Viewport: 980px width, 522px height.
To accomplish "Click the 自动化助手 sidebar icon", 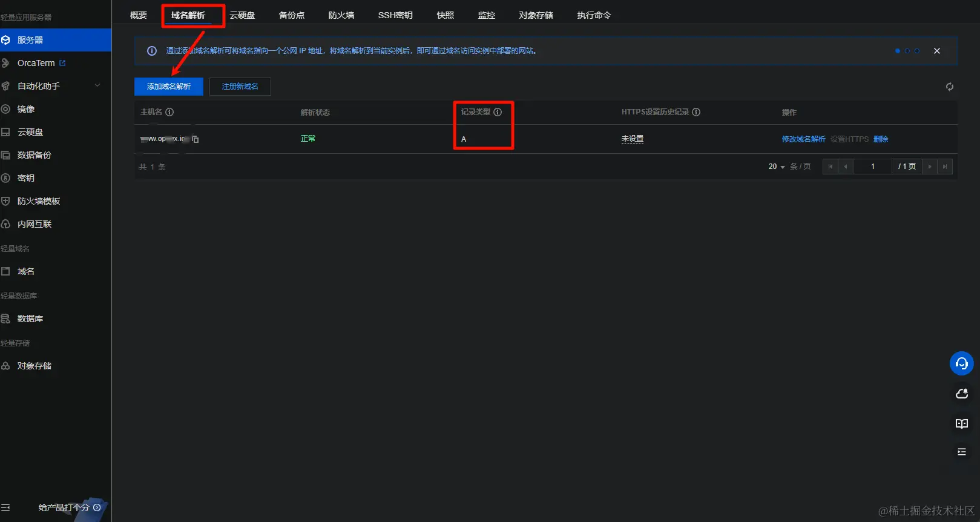I will (x=5, y=86).
